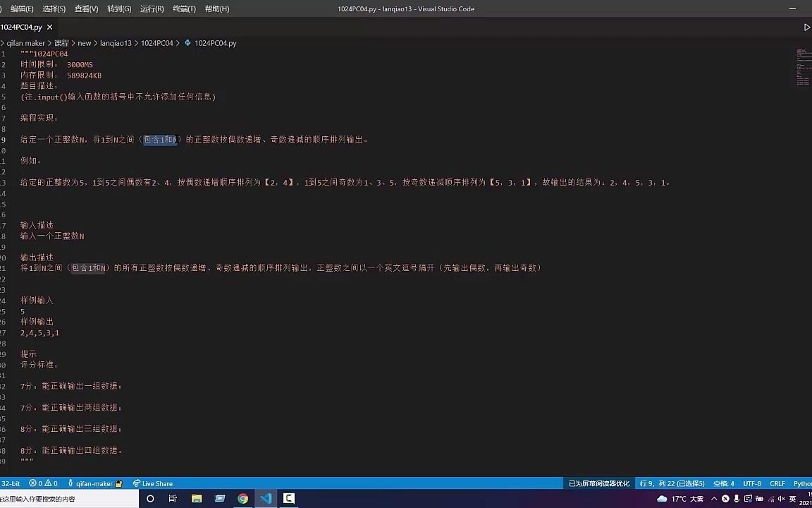The image size is (812, 508).
Task: Click the Python language mode indicator
Action: [x=802, y=483]
